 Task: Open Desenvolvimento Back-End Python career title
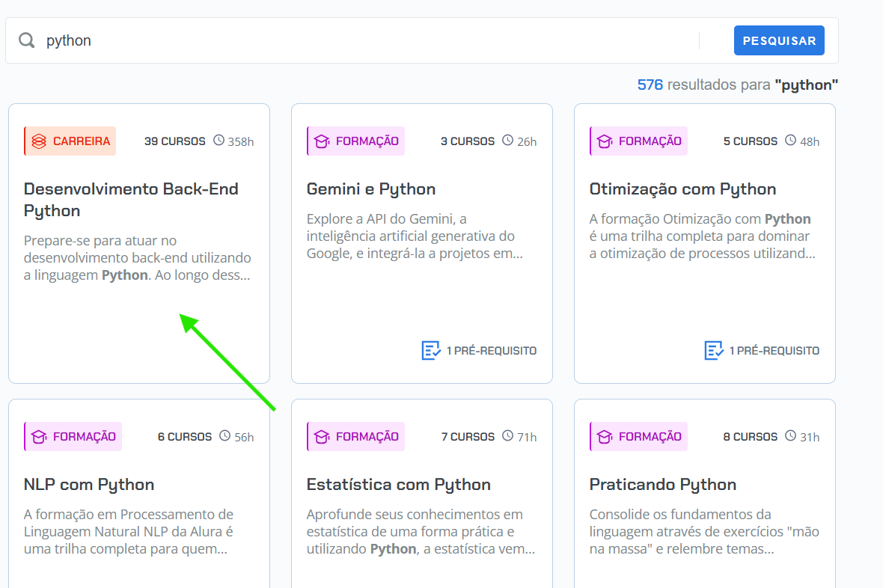point(131,200)
